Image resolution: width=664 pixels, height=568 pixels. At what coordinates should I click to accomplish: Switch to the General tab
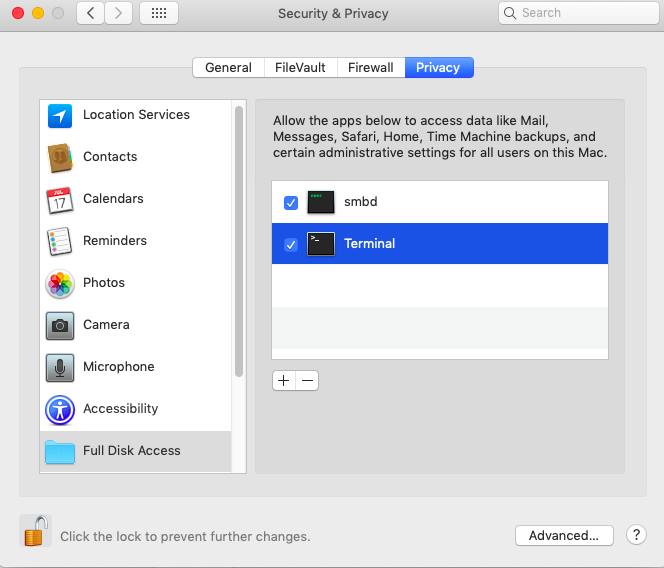(228, 68)
